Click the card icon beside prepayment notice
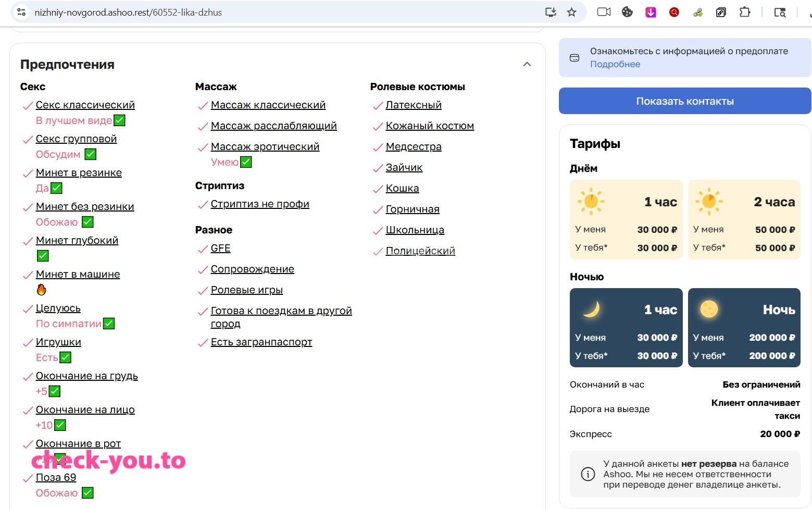The image size is (812, 509). pos(574,58)
